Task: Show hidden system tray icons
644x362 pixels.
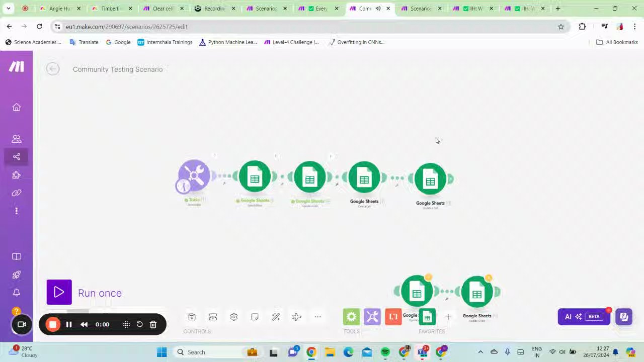Action: [x=480, y=352]
